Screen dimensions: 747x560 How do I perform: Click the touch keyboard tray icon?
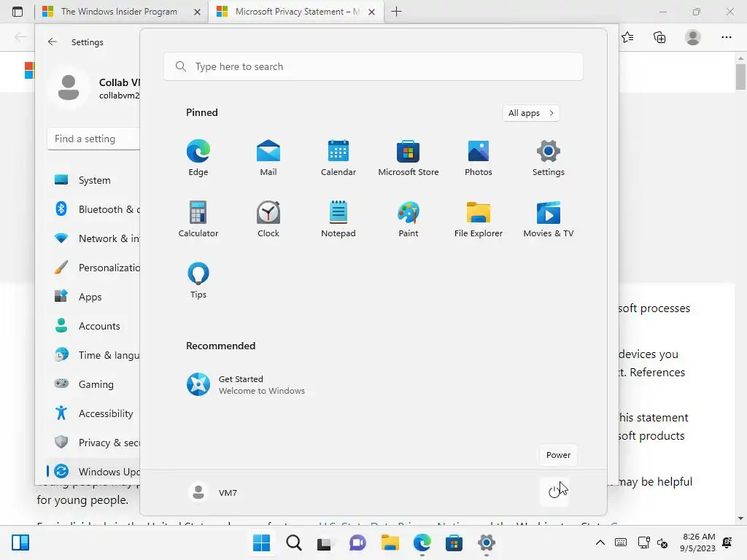[x=621, y=542]
